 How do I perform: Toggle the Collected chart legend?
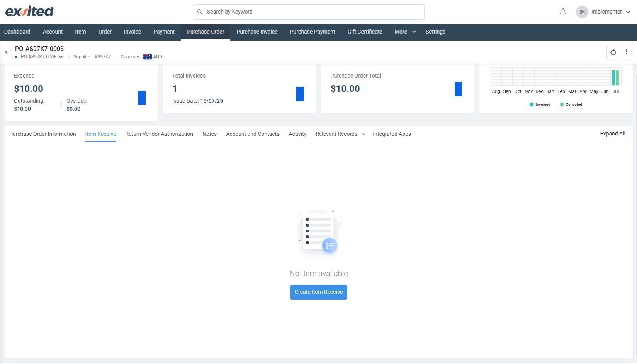571,105
